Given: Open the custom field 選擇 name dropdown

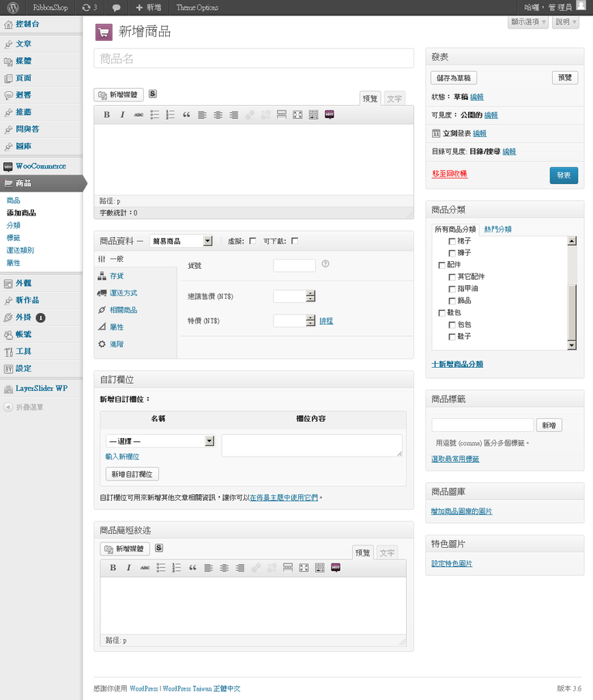Looking at the screenshot, I should tap(161, 441).
